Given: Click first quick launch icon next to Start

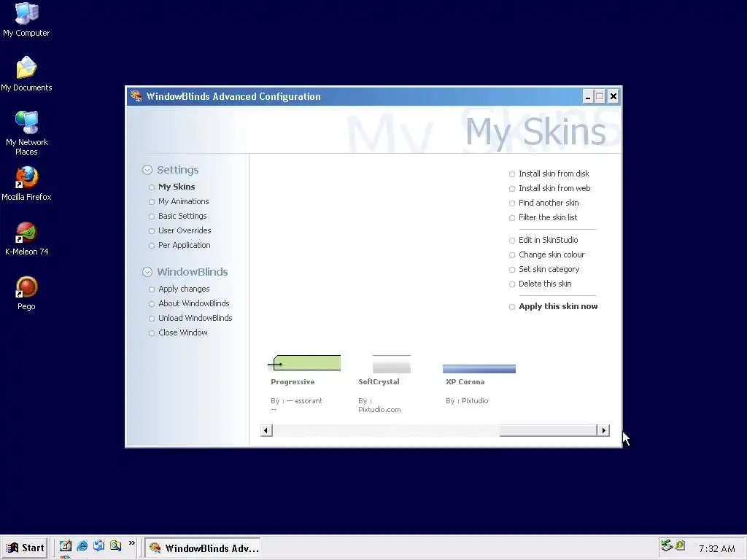Looking at the screenshot, I should point(65,545).
